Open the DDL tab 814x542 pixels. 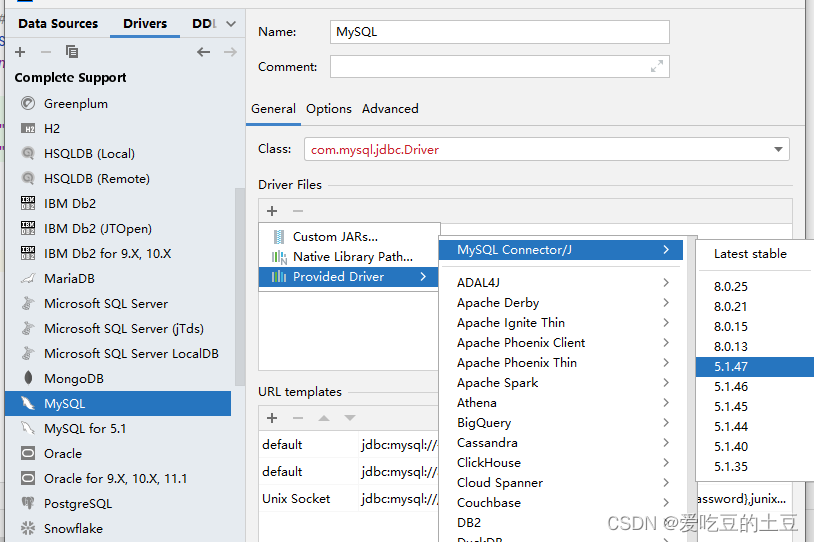pos(204,24)
